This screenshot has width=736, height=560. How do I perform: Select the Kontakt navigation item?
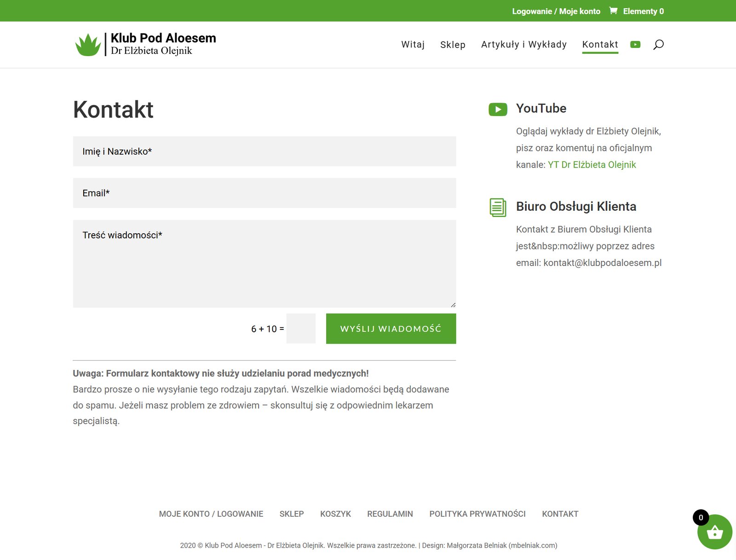tap(600, 45)
